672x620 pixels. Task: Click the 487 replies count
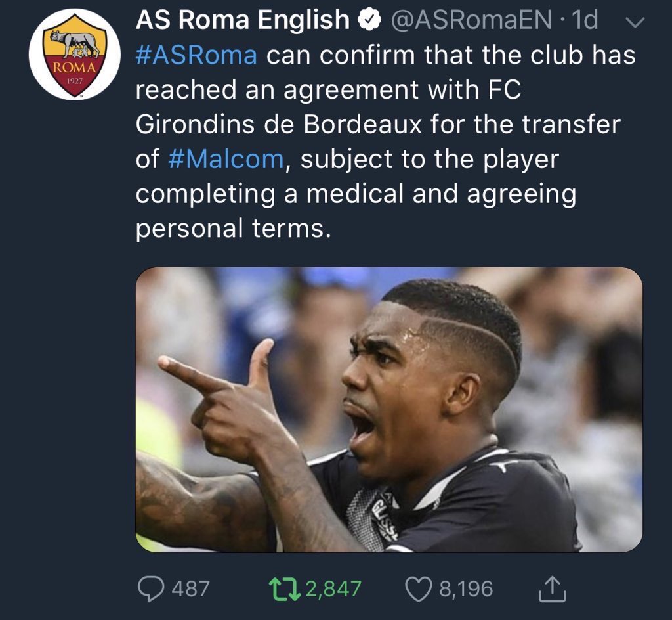click(x=191, y=589)
